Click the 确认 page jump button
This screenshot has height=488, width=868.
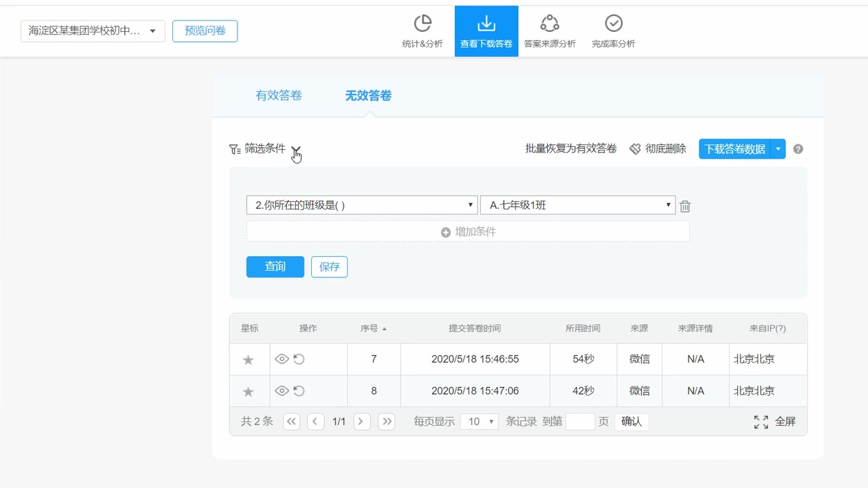point(631,422)
